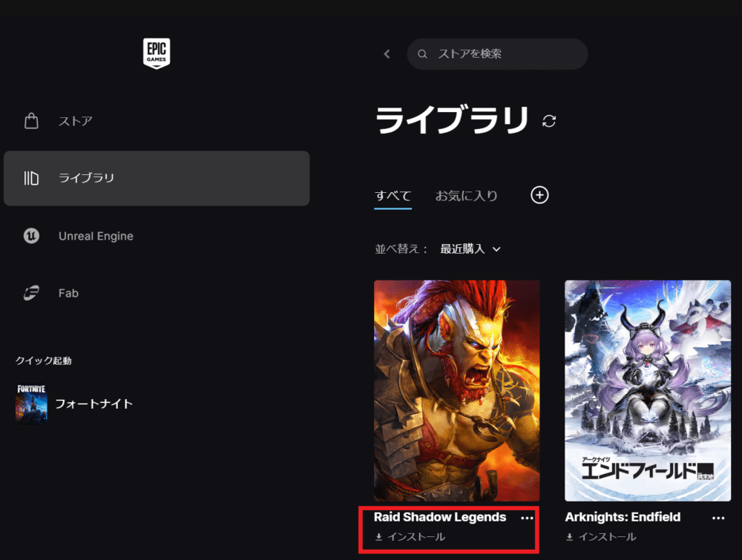Switch to the すべて tab
Image resolution: width=742 pixels, height=560 pixels.
(393, 196)
